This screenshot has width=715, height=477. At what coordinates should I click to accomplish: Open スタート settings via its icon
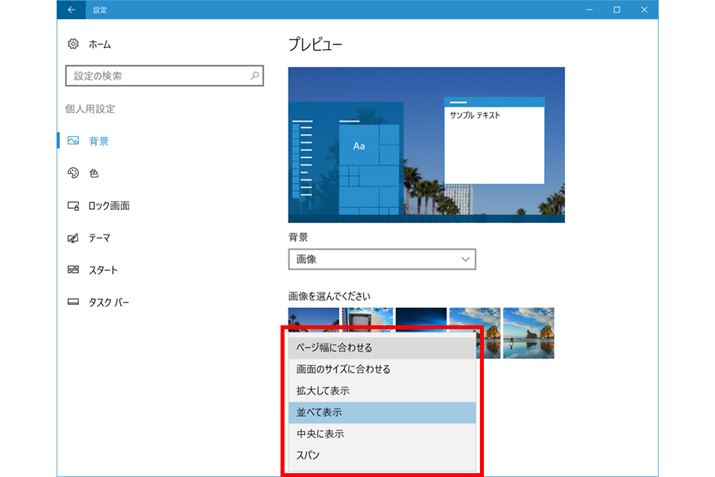(73, 270)
